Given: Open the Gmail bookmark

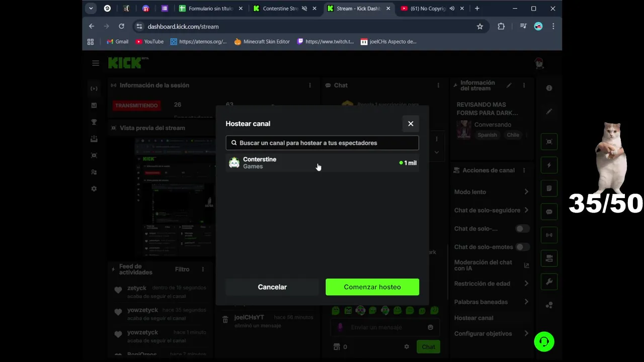Looking at the screenshot, I should tap(117, 42).
